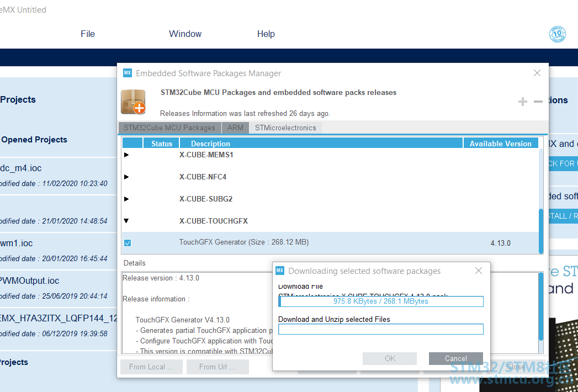Open the Window menu
Screen dimensions: 578x392
[x=185, y=34]
